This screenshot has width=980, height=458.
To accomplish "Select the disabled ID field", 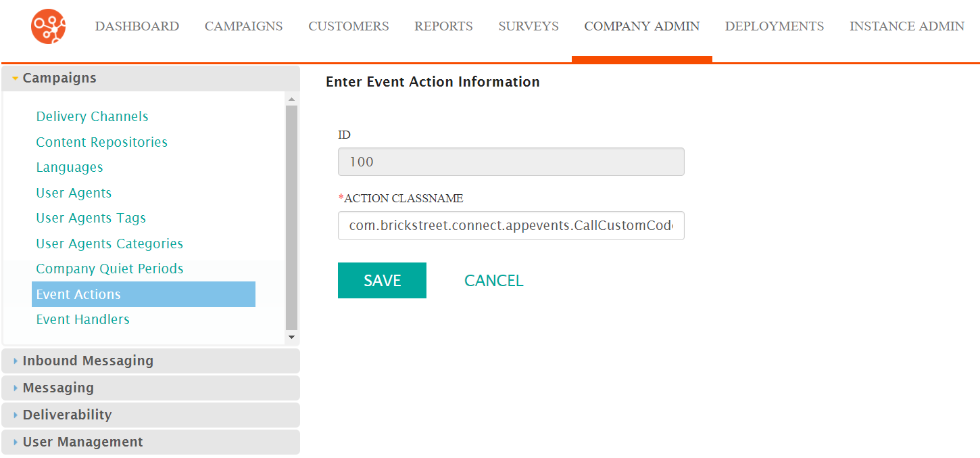I will click(x=511, y=162).
